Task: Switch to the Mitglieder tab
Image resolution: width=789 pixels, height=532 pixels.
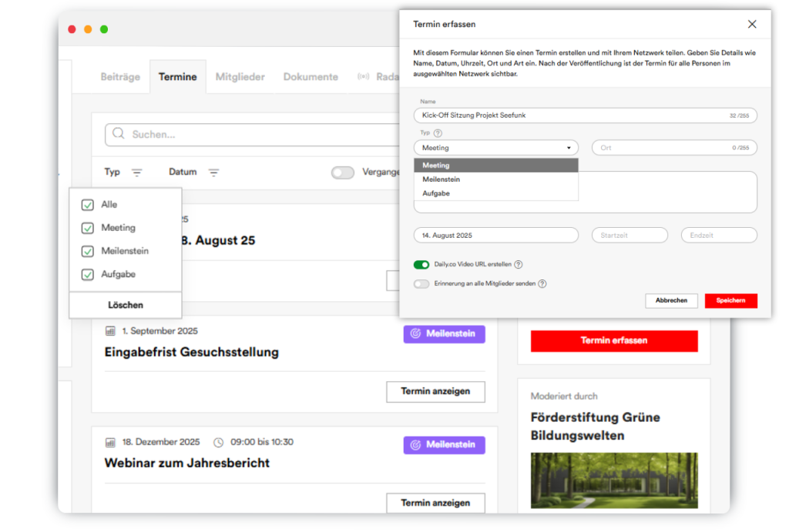Action: click(240, 77)
